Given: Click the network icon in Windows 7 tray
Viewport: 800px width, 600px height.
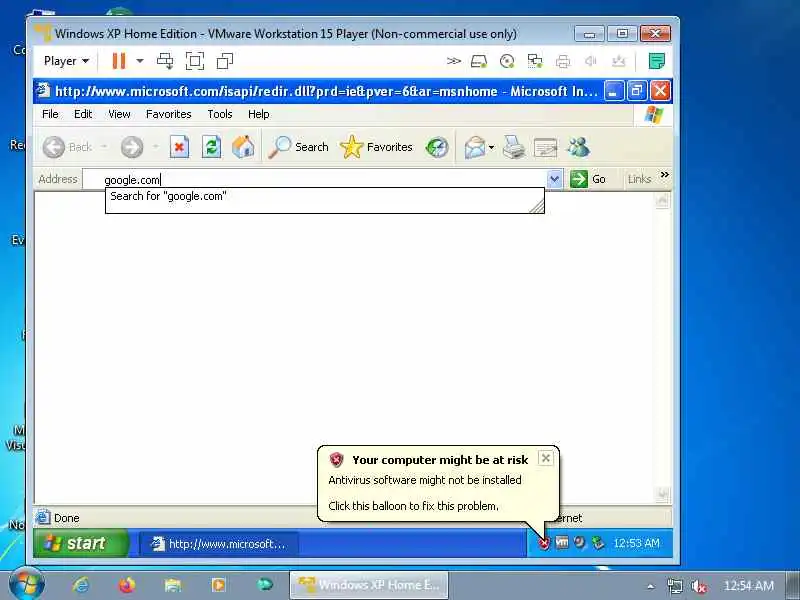Looking at the screenshot, I should [675, 586].
